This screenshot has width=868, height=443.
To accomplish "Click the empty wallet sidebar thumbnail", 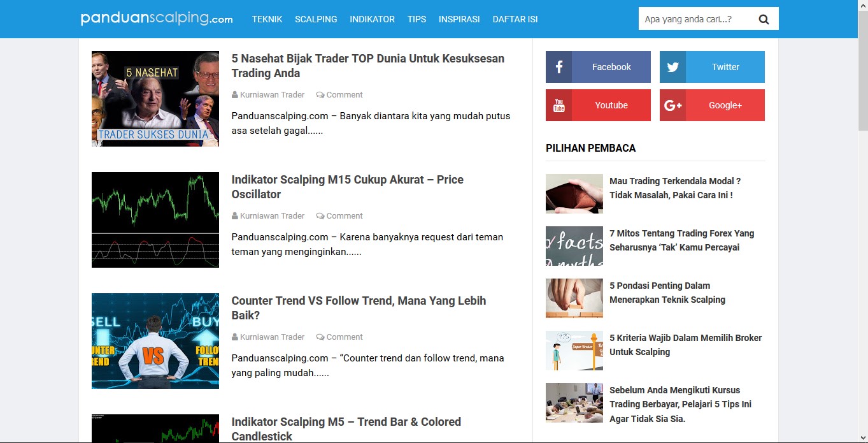I will [574, 194].
